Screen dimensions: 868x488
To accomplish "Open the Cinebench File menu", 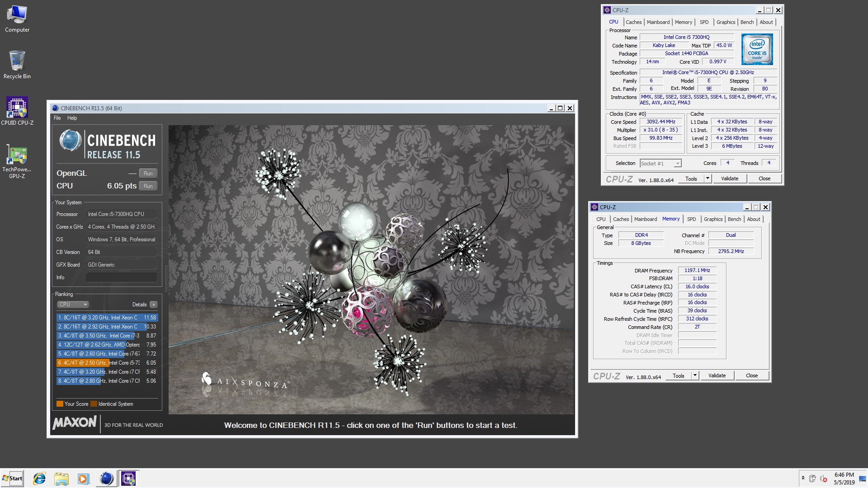I will point(57,118).
